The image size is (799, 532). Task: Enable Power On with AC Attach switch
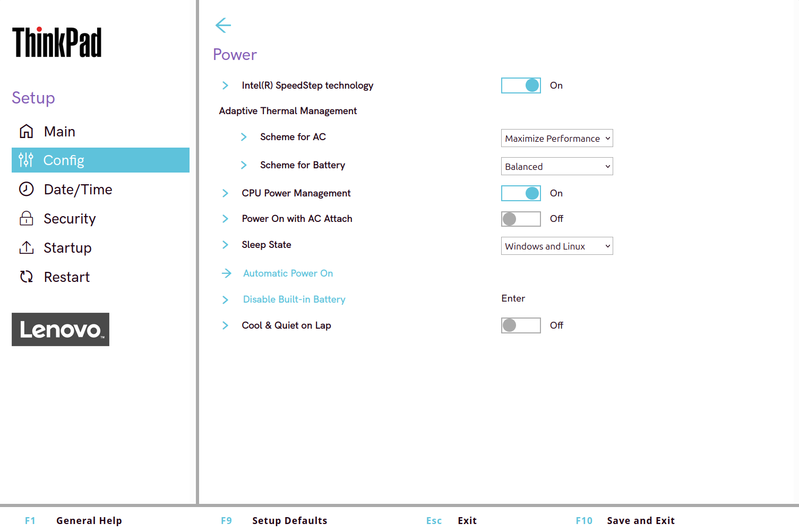tap(521, 219)
